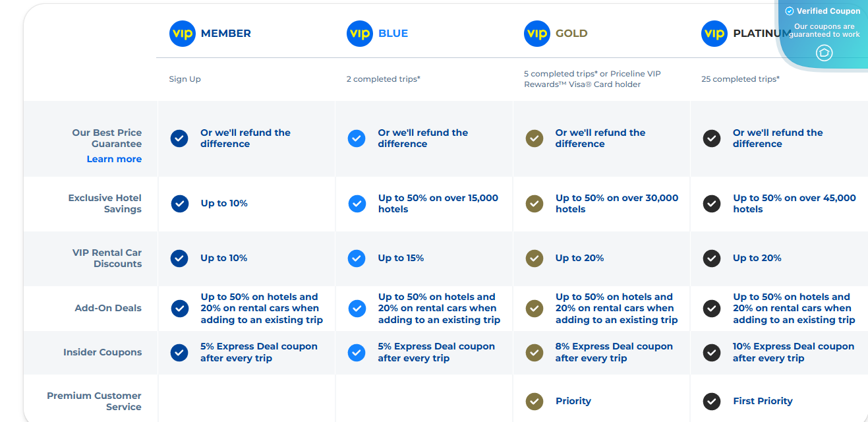Click the chat bubble icon in coupon banner
Image resolution: width=868 pixels, height=422 pixels.
coord(824,53)
